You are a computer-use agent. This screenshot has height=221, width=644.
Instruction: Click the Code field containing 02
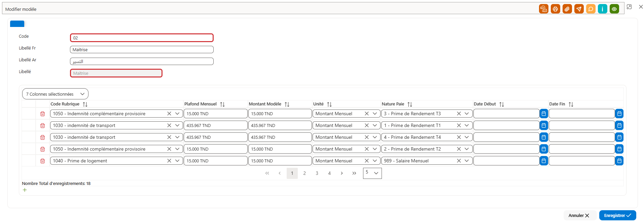(142, 38)
